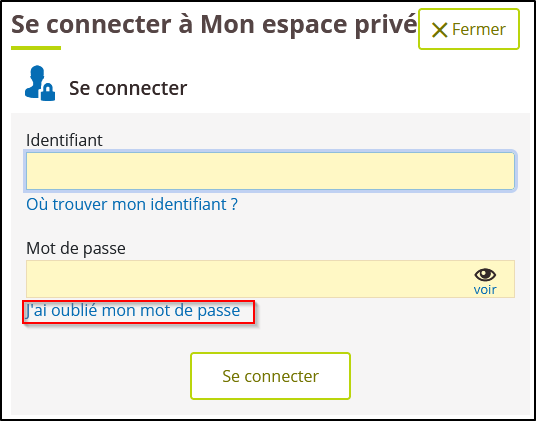The width and height of the screenshot is (536, 421).
Task: Focus the Identifiant input field
Action: pos(270,171)
